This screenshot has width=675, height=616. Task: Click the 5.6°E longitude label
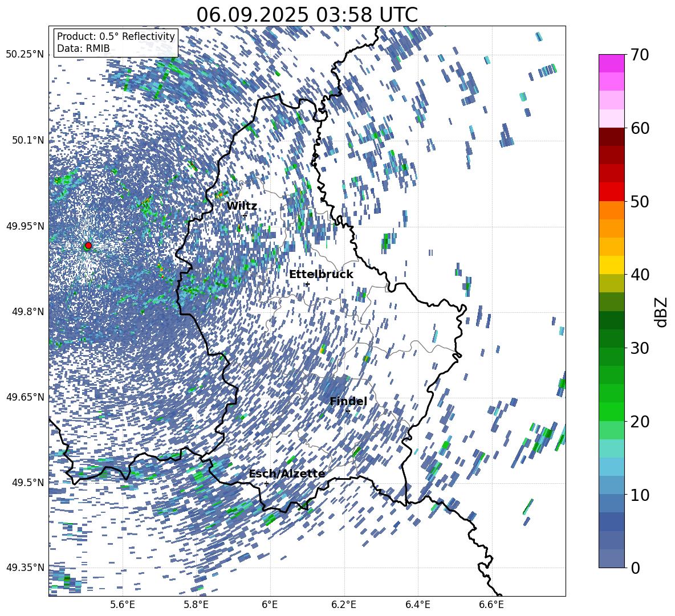coord(123,605)
